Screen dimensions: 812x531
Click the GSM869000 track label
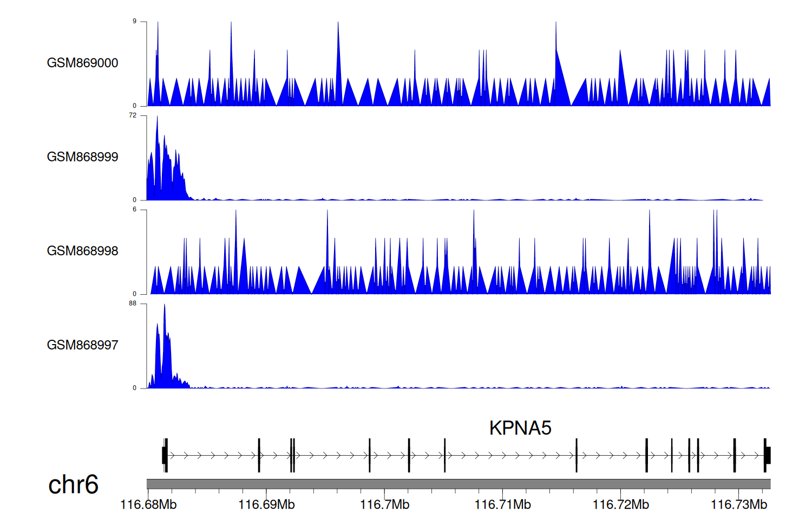coord(82,63)
